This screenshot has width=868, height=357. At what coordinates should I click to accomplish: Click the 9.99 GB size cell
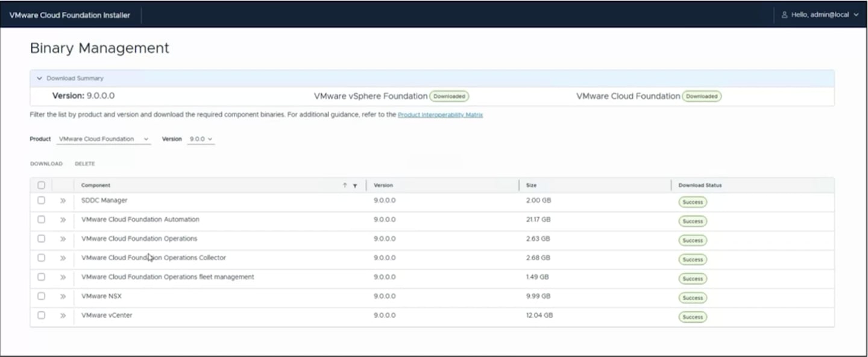[x=538, y=296]
